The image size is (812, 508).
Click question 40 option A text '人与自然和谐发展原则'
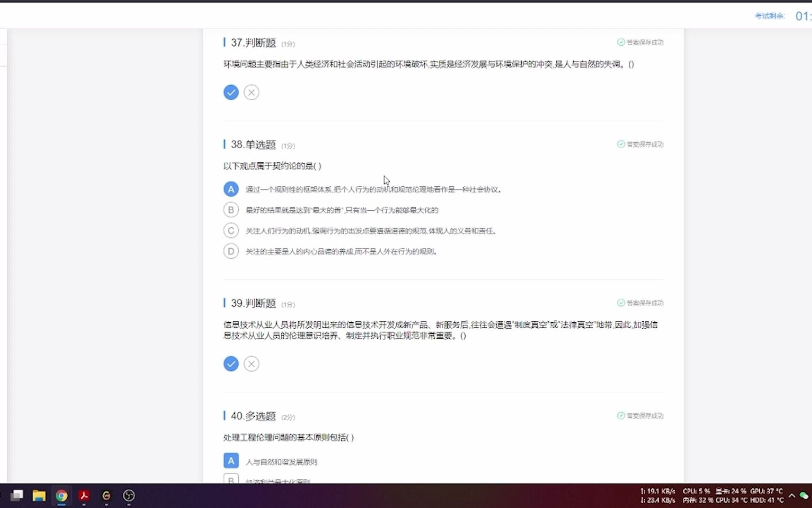pos(281,462)
